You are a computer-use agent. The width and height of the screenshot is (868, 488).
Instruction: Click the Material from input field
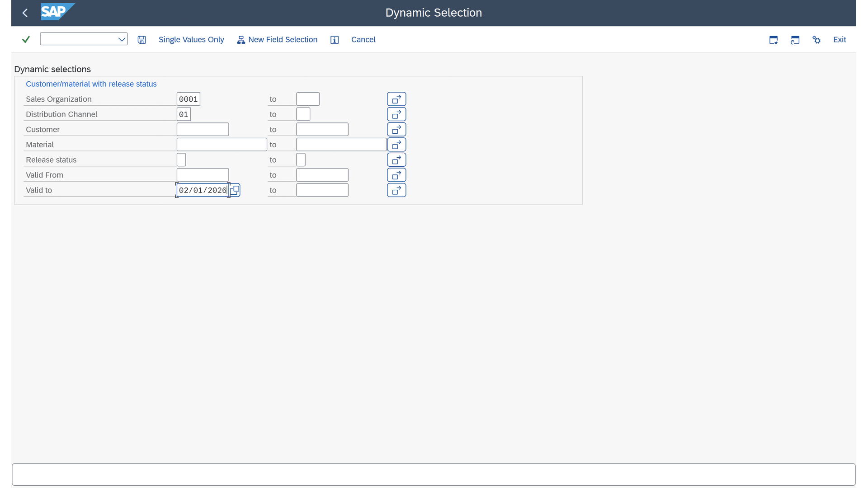click(222, 145)
